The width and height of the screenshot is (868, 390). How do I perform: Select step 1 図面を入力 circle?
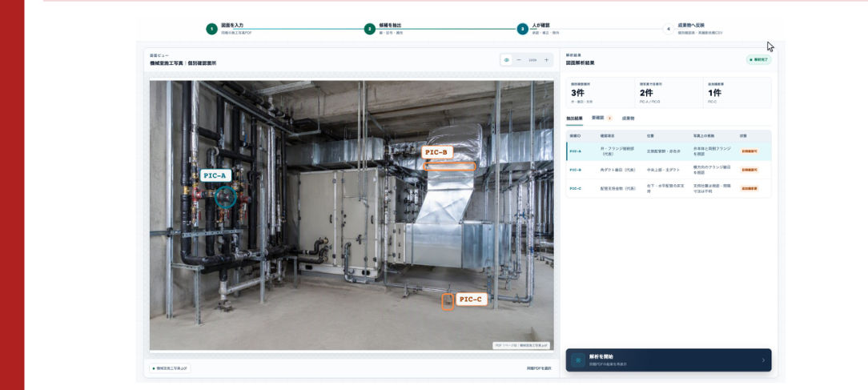tap(211, 29)
